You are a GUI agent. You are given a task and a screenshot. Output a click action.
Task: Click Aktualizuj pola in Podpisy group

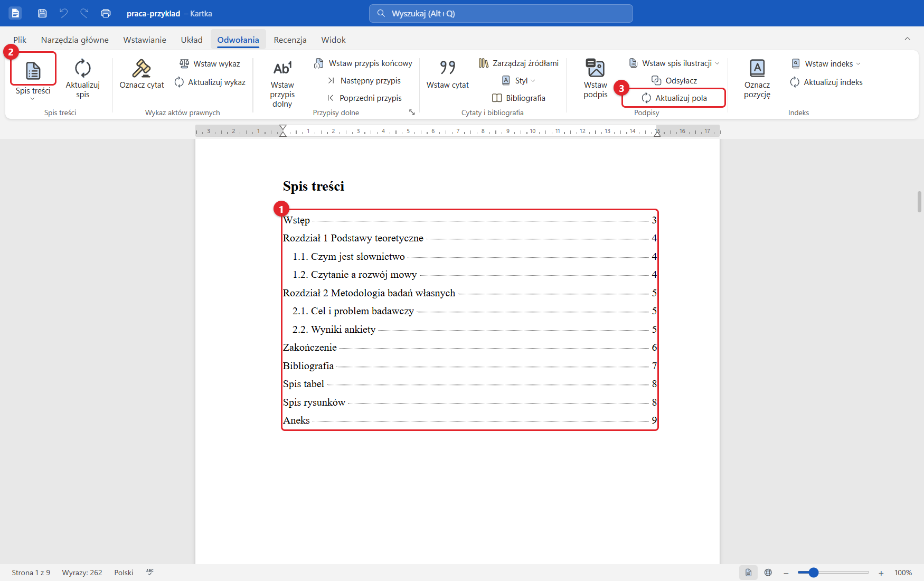(x=674, y=98)
